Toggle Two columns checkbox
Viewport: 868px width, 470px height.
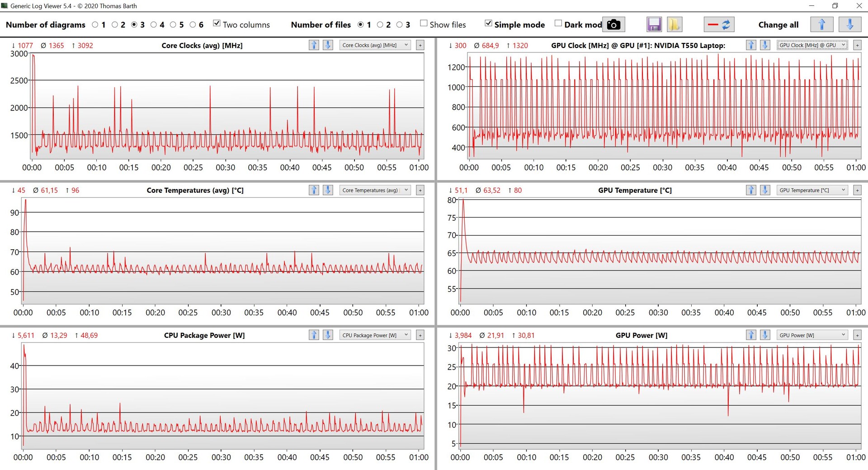coord(217,24)
